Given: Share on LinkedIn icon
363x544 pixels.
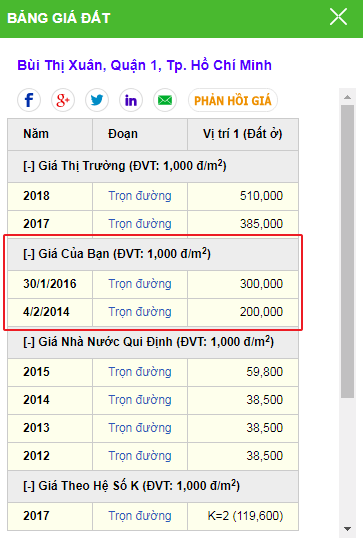Looking at the screenshot, I should 131,101.
